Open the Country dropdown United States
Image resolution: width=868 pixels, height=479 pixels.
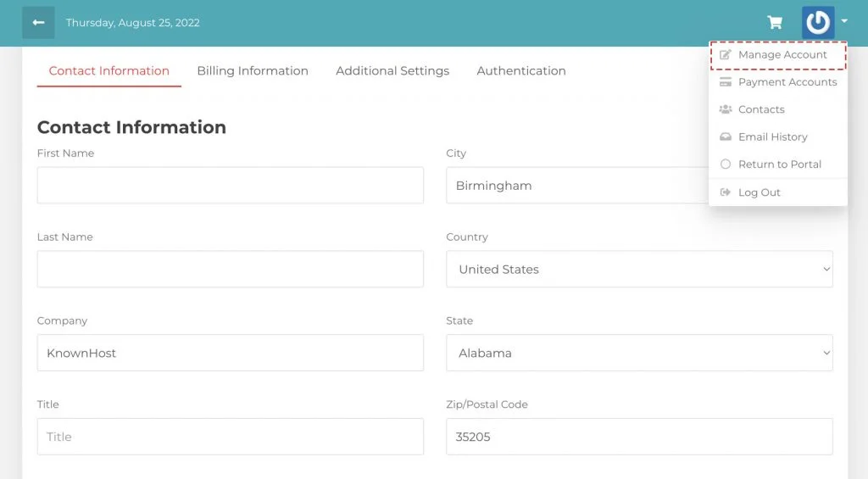click(639, 269)
